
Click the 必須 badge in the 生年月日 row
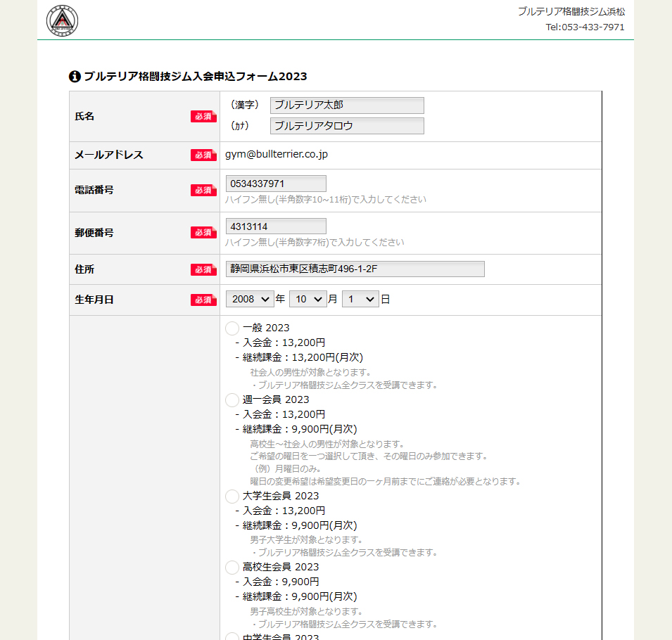click(x=203, y=300)
